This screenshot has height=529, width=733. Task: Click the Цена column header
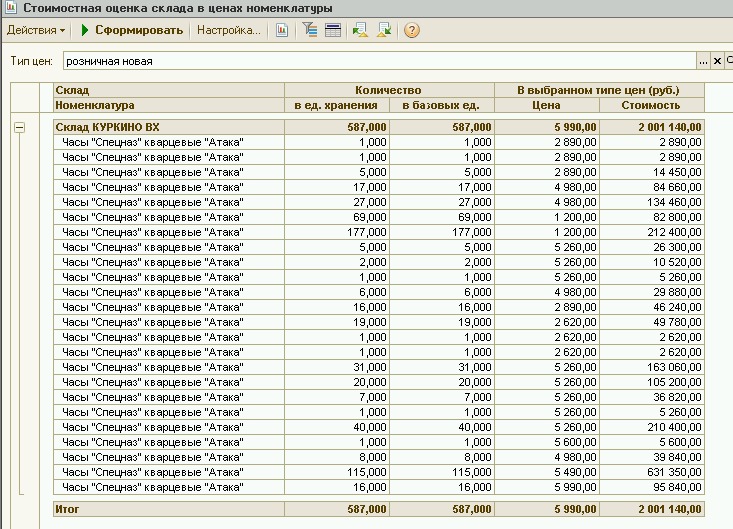tap(547, 105)
